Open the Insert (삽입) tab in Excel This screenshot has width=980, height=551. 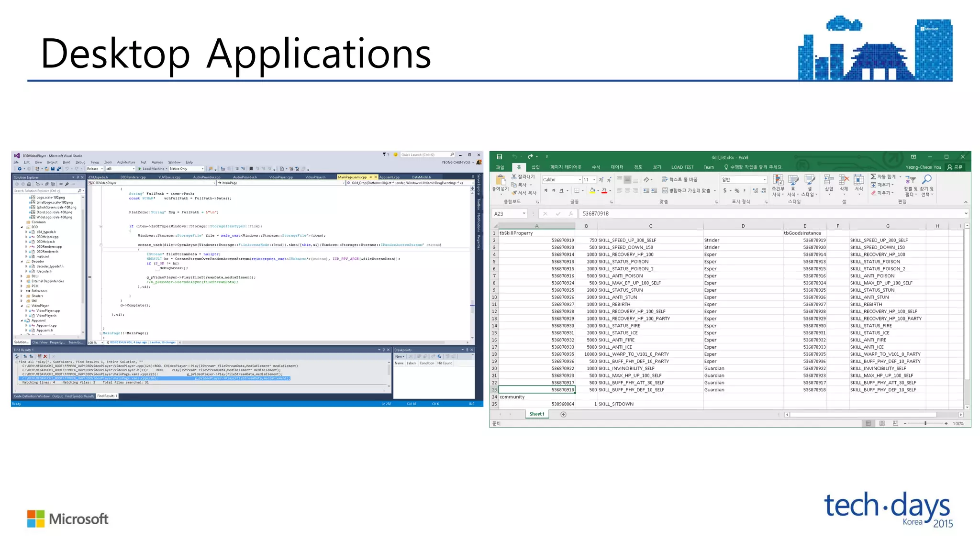coord(535,167)
